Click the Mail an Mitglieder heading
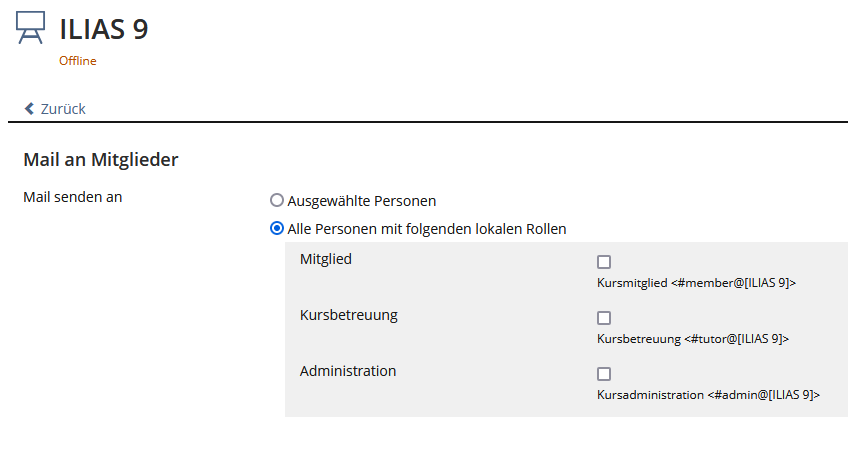 [100, 158]
